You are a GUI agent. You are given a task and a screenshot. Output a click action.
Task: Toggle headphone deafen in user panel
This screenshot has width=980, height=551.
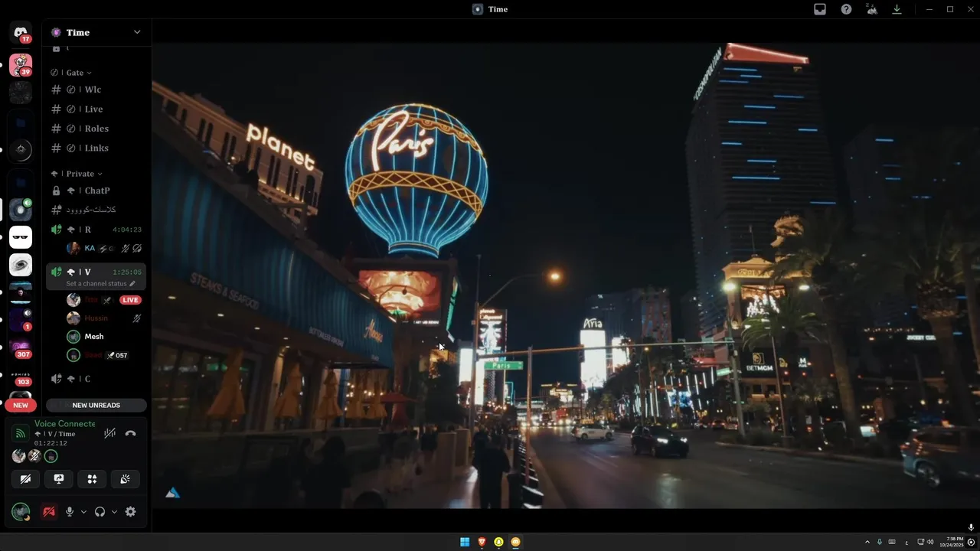coord(100,512)
